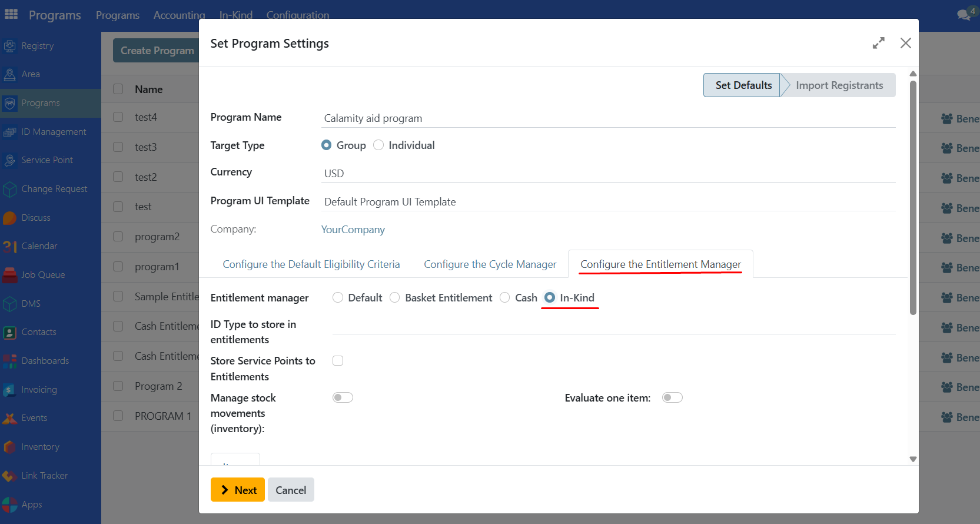980x524 pixels.
Task: Open the apps grid menu icon
Action: (11, 14)
